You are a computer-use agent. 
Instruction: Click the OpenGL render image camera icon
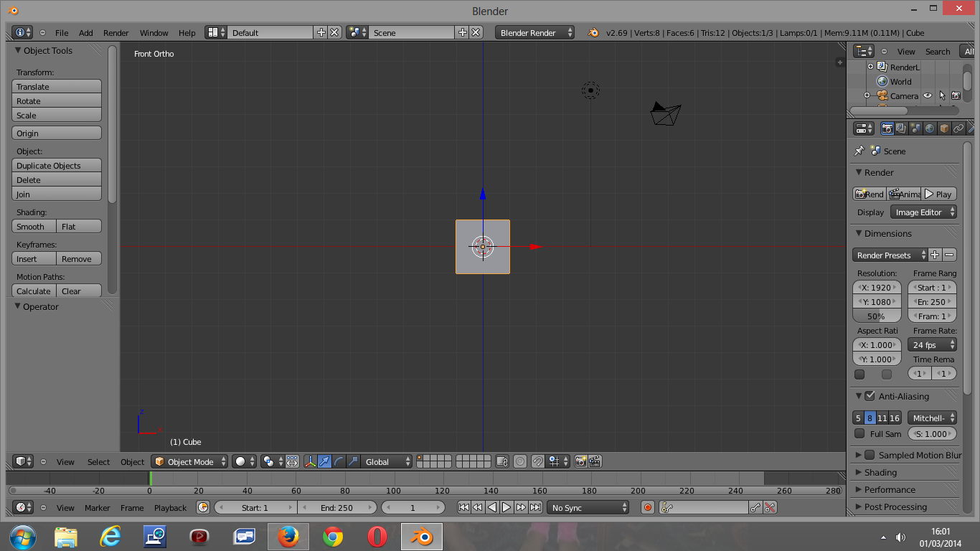click(580, 461)
